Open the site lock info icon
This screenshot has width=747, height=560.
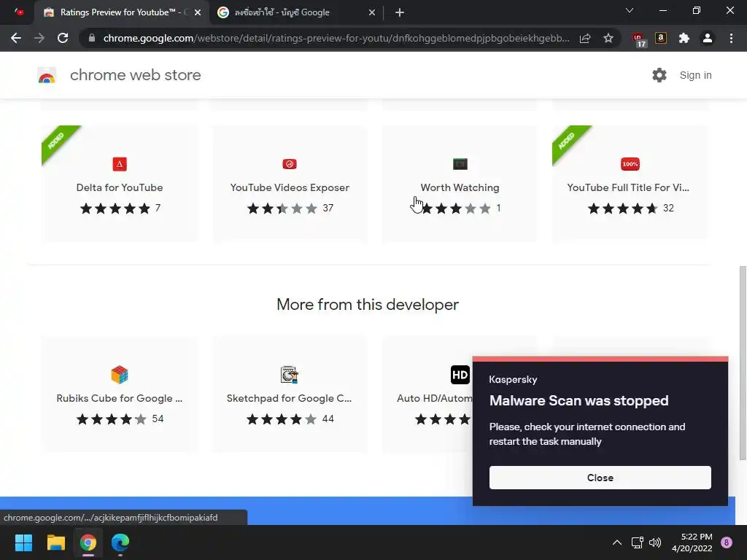(92, 38)
